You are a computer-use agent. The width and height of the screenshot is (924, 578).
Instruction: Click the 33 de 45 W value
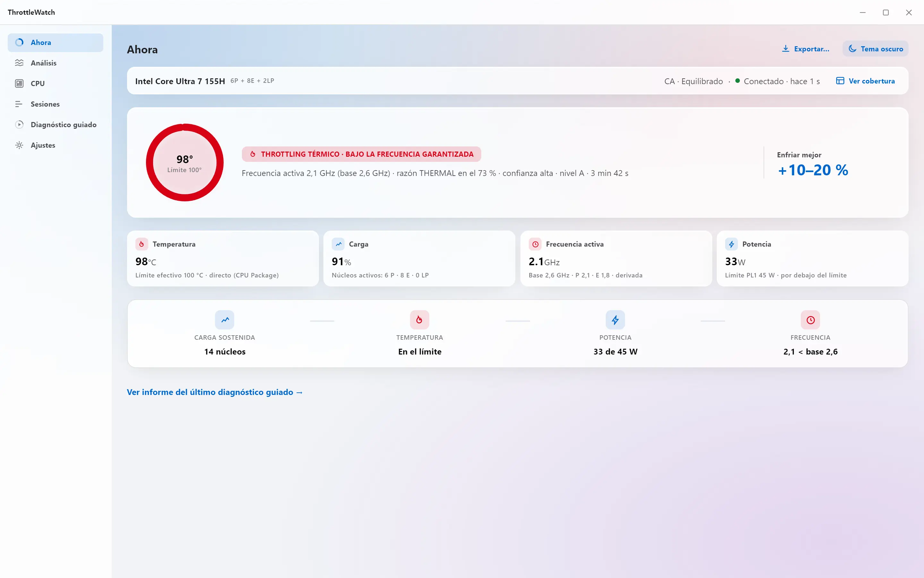(x=615, y=352)
